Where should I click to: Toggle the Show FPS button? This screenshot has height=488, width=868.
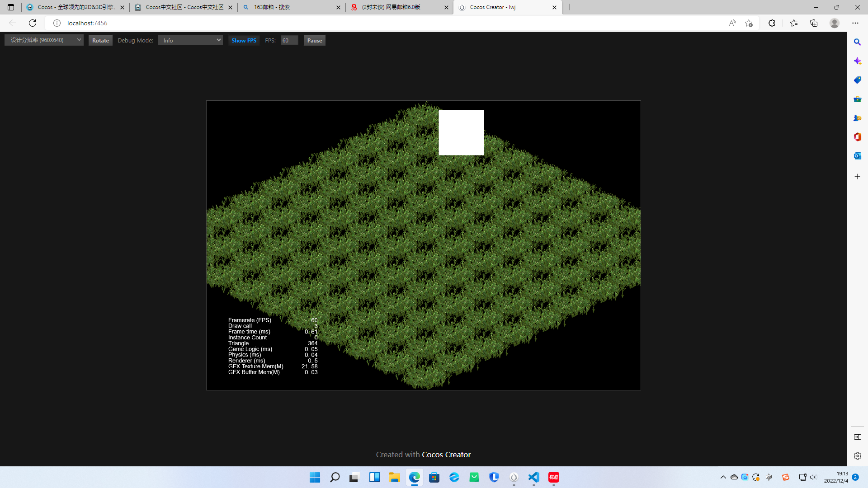coord(244,40)
